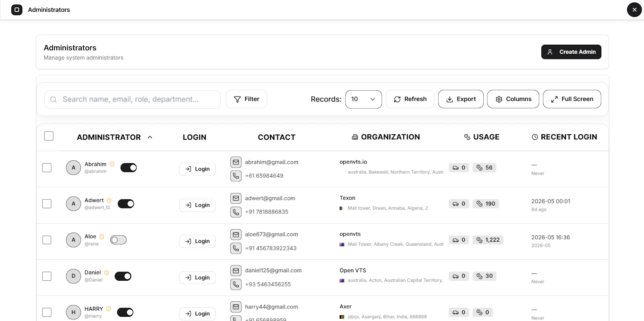Log in as Aloe via Login button

click(197, 241)
